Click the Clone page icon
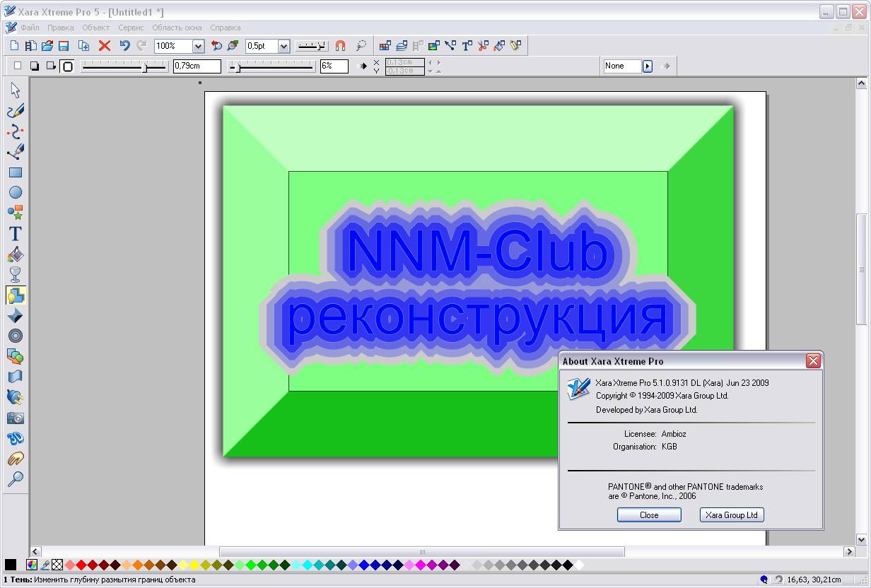The width and height of the screenshot is (871, 588). point(83,46)
